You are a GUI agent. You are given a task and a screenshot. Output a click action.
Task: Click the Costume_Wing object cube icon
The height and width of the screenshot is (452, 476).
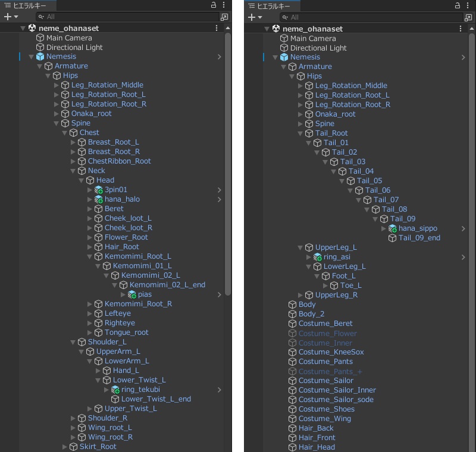pos(292,419)
